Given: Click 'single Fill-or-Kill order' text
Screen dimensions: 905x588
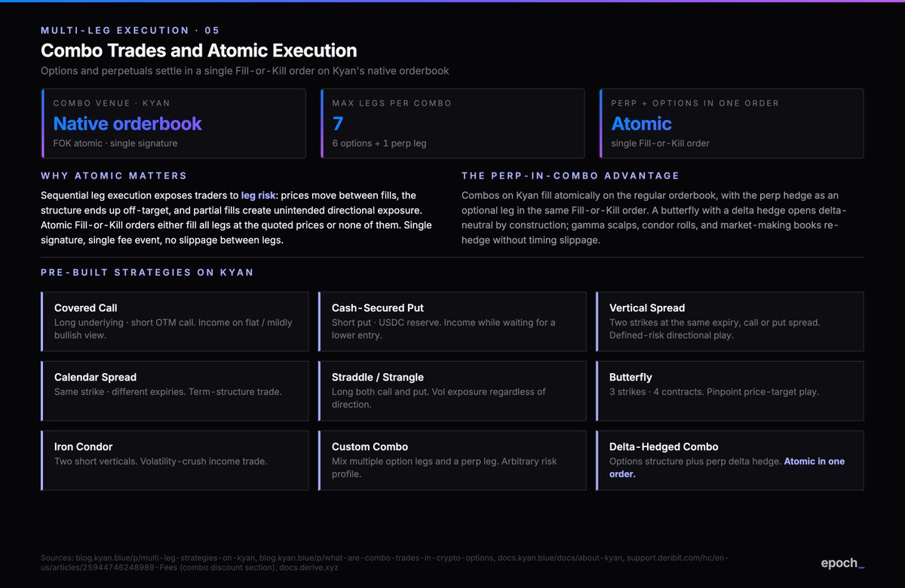Looking at the screenshot, I should [x=660, y=143].
